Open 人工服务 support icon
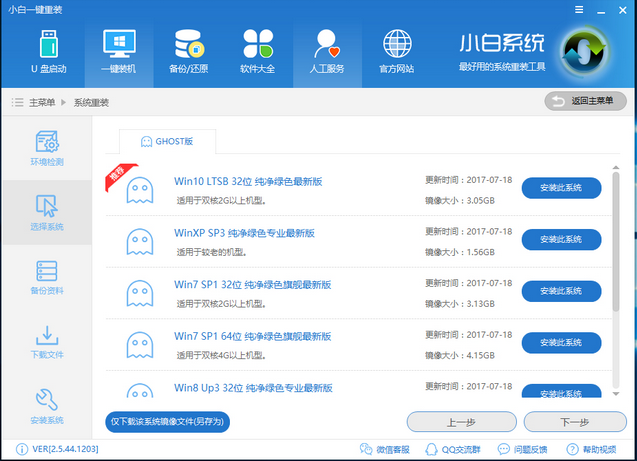Screen dimensions: 637x461 327,43
